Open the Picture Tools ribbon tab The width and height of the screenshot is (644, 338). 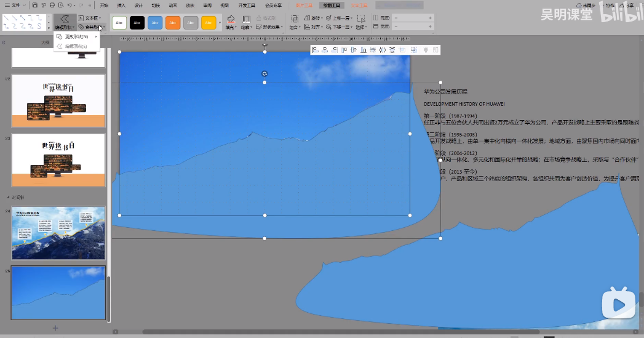tap(304, 6)
